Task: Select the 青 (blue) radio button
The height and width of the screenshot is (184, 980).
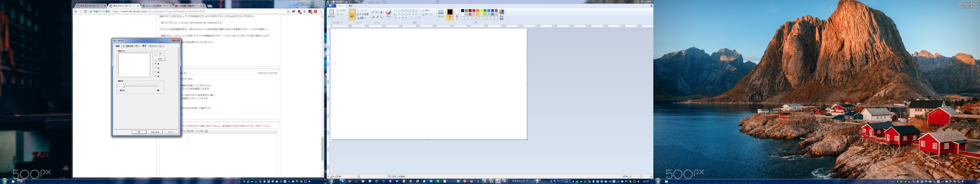Action: [156, 76]
